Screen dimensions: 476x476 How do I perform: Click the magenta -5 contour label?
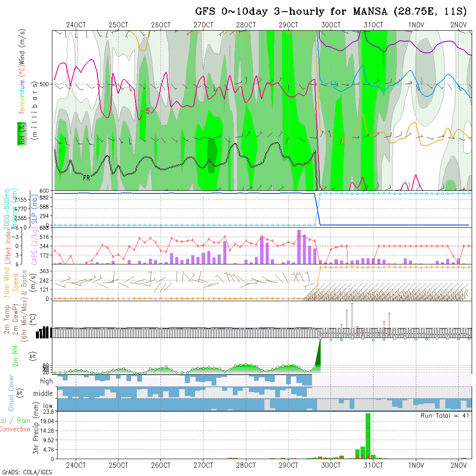145,111
